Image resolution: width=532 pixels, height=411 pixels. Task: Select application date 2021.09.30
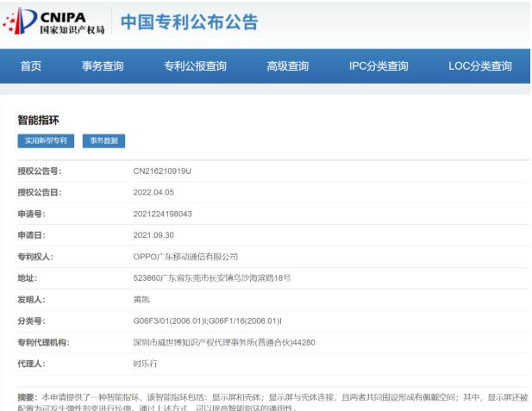point(153,235)
